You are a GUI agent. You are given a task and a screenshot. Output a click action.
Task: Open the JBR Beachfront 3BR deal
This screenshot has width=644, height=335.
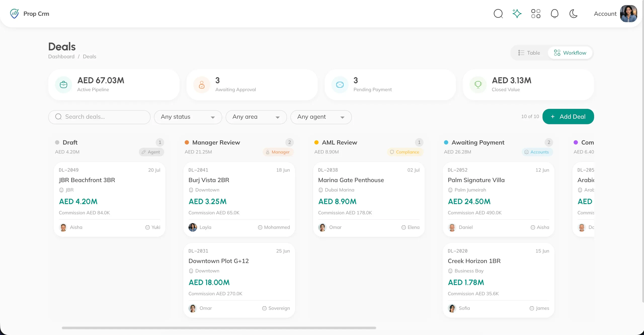pyautogui.click(x=109, y=199)
